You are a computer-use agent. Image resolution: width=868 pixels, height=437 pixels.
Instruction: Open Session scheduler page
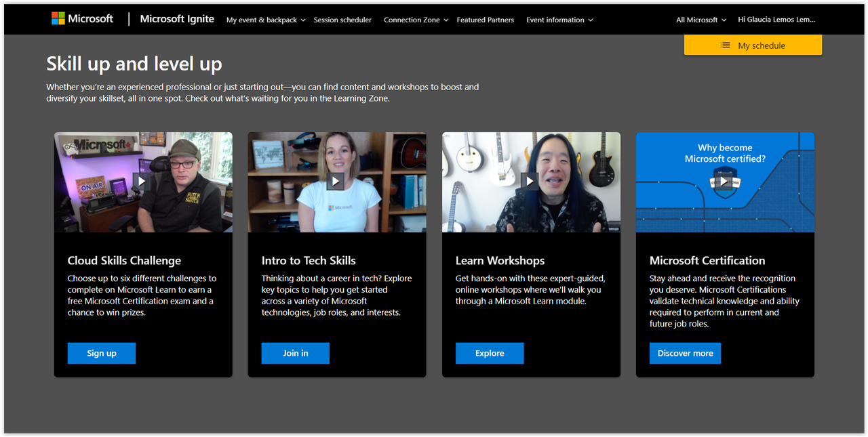(x=342, y=20)
